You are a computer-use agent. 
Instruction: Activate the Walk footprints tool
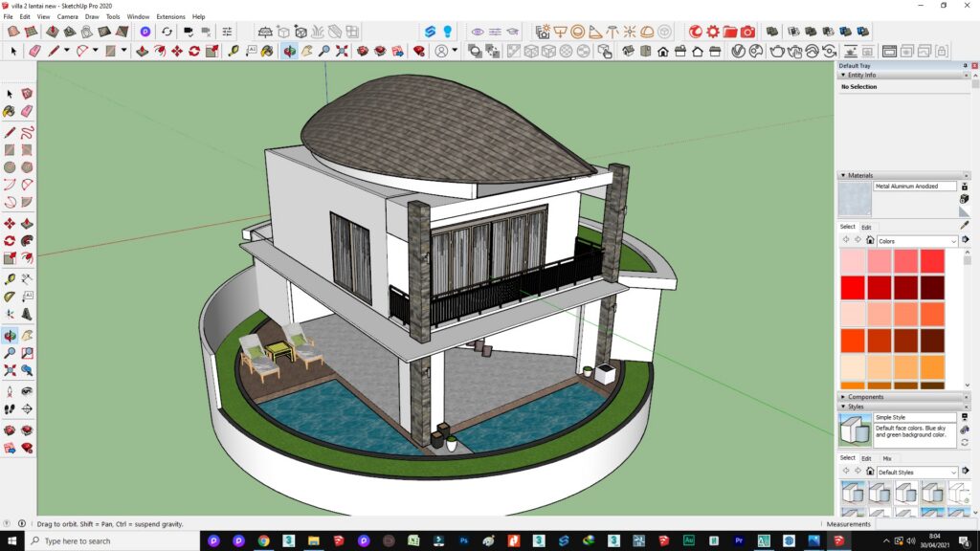point(10,409)
